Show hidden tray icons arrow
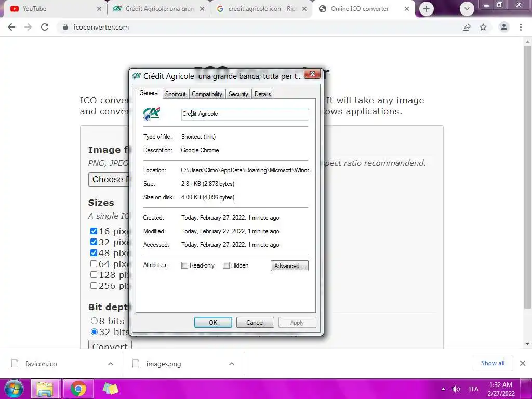Image resolution: width=532 pixels, height=399 pixels. (443, 389)
